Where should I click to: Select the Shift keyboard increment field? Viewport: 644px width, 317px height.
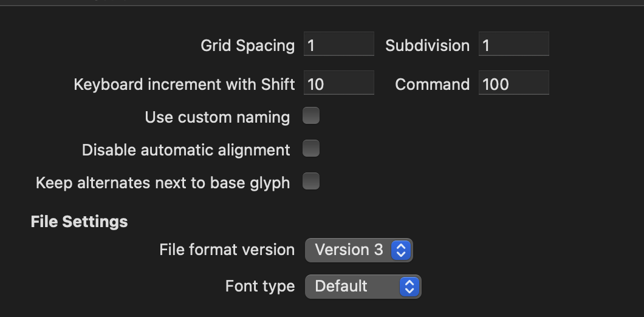click(x=338, y=84)
